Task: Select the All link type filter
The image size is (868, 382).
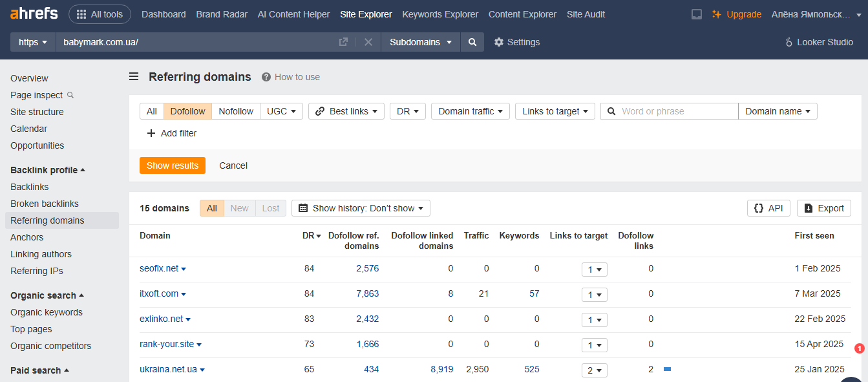Action: pyautogui.click(x=152, y=111)
